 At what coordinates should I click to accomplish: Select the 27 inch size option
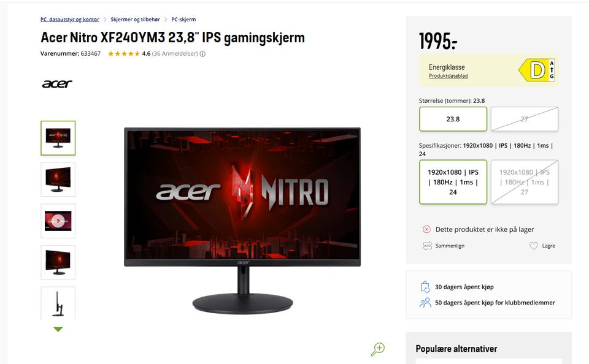[x=525, y=119]
